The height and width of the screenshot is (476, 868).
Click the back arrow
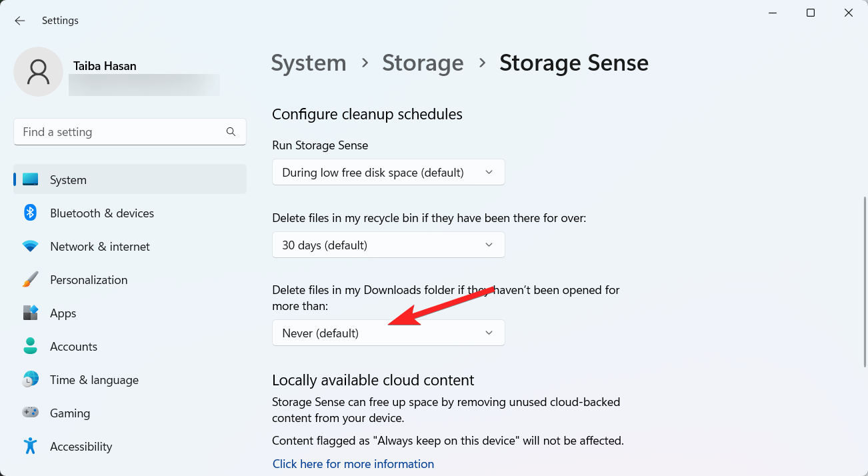[19, 20]
